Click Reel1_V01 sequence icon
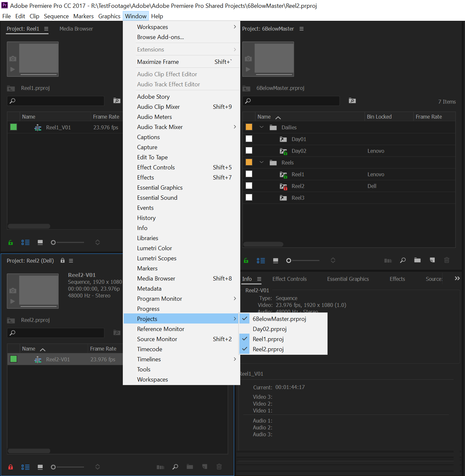Viewport: 465px width, 476px height. [38, 127]
